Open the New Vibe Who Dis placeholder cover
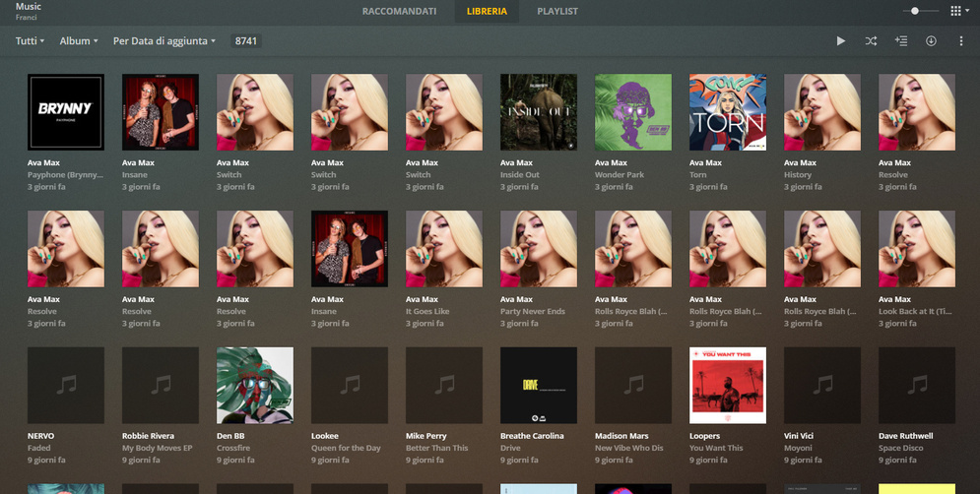This screenshot has width=980, height=494. [633, 386]
